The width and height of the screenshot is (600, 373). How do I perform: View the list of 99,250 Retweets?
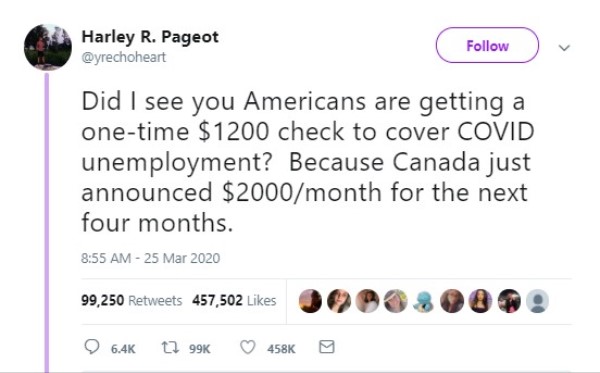pos(132,300)
